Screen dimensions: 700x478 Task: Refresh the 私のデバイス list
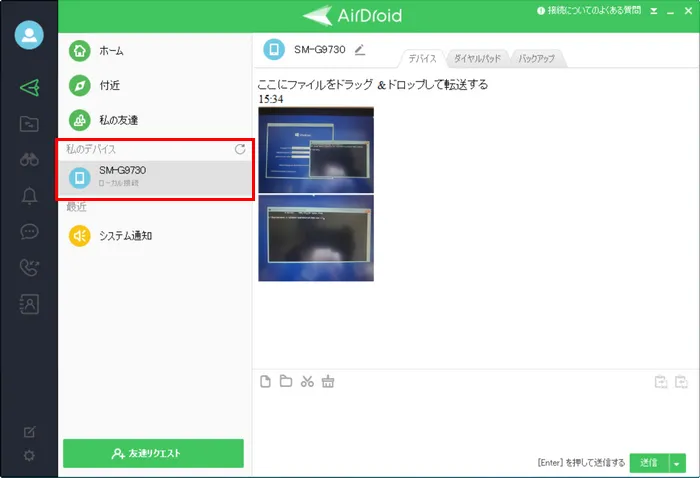(240, 149)
